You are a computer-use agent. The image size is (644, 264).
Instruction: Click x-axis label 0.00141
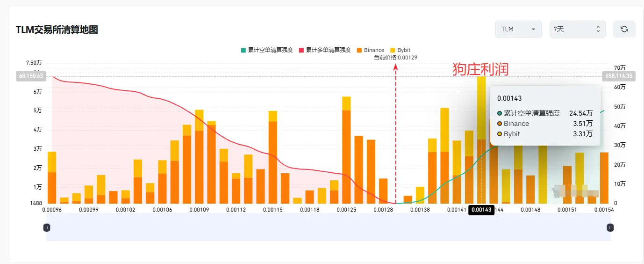(457, 210)
